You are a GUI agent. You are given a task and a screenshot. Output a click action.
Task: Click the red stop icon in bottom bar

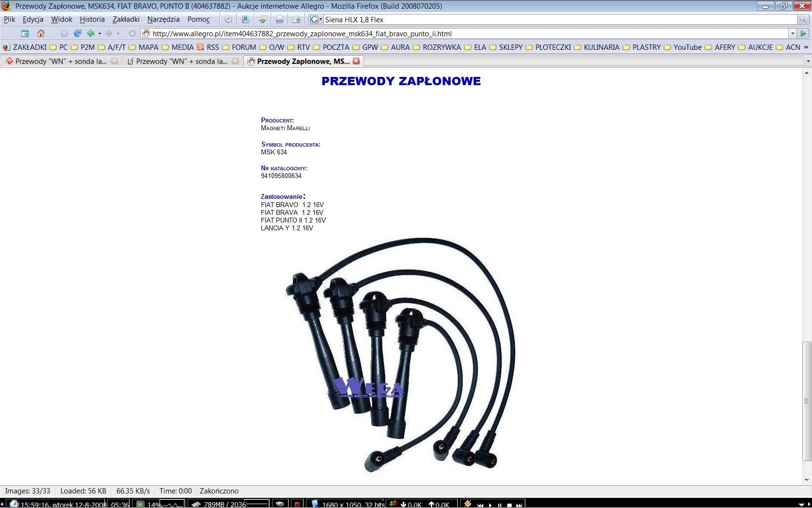[297, 504]
